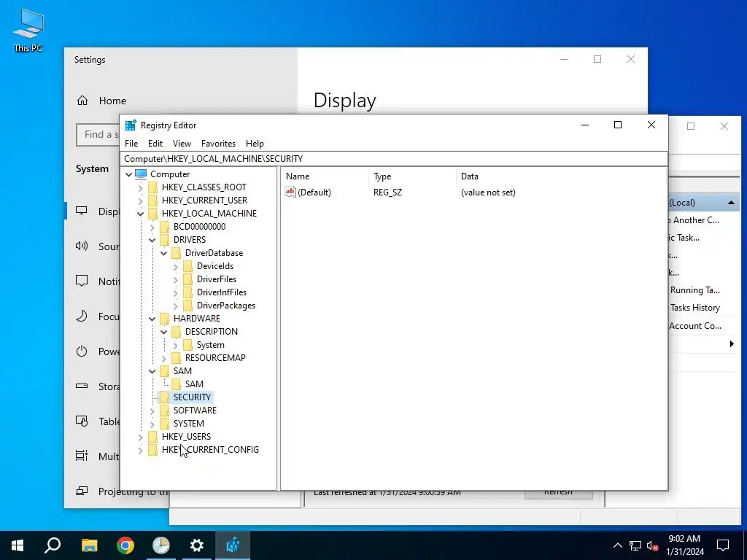Select the SECURITY key
This screenshot has height=560, width=747.
192,397
